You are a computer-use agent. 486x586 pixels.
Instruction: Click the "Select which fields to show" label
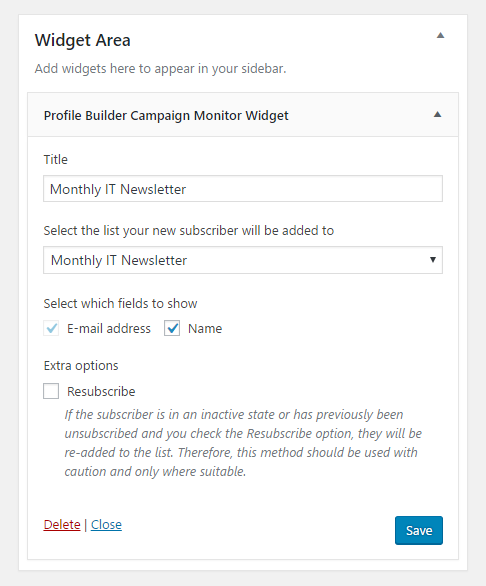120,303
